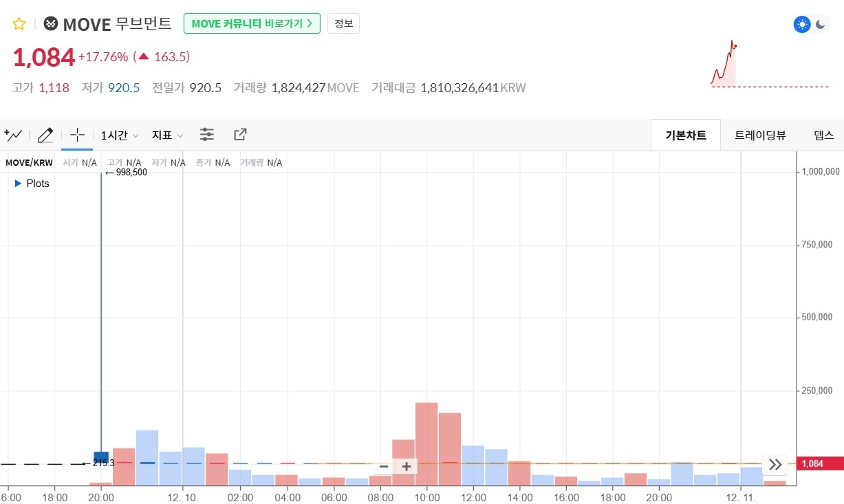This screenshot has height=504, width=844.
Task: Click the MOVE coin logo icon
Action: coord(51,24)
